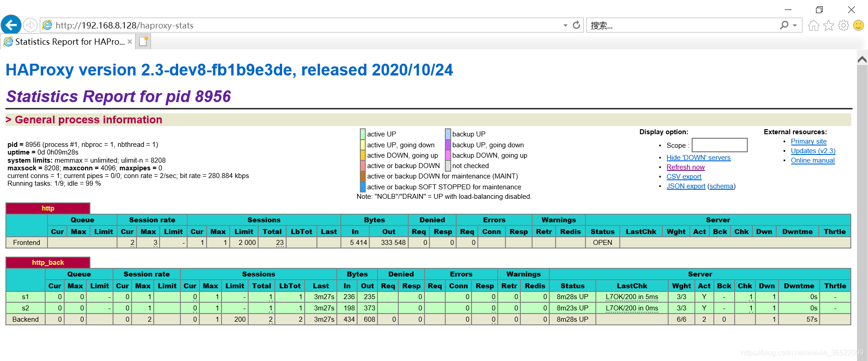
Task: Open the browser Home icon
Action: (813, 25)
